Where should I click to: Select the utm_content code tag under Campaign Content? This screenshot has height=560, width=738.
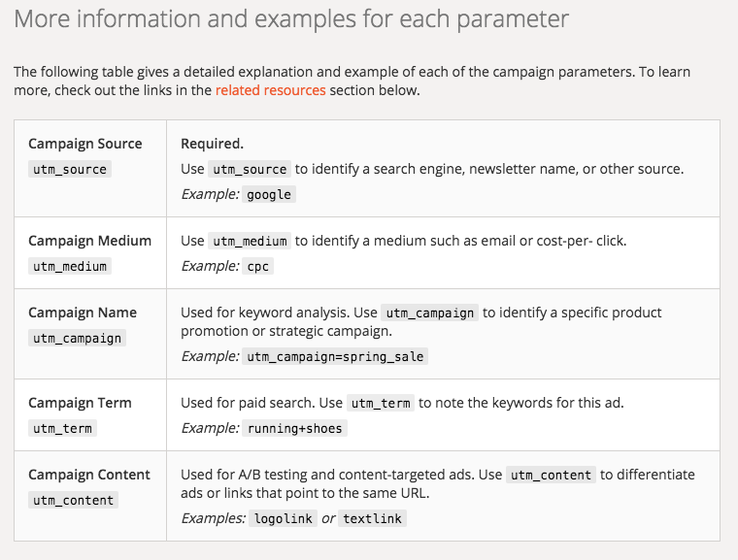(x=73, y=500)
